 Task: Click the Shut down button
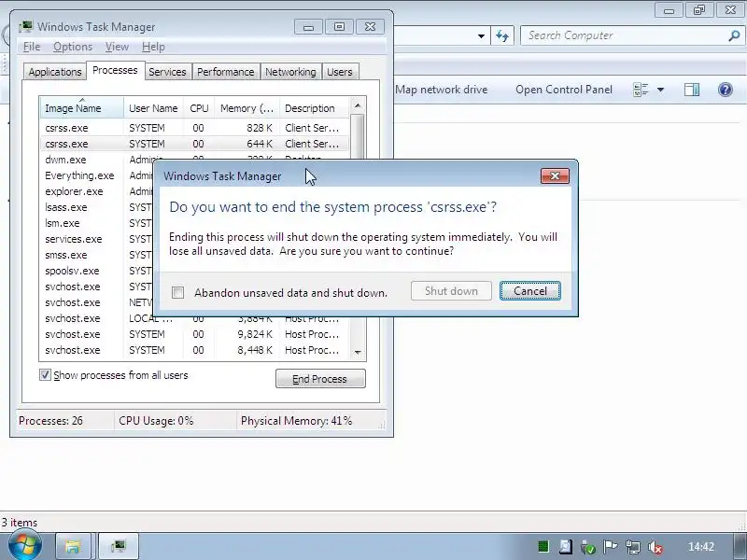[x=451, y=291]
